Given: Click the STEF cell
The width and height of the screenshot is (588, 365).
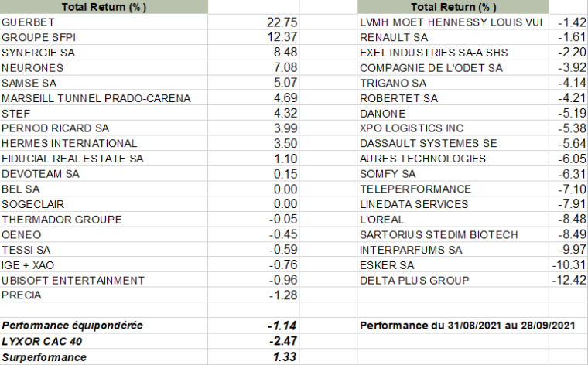Looking at the screenshot, I should [104, 114].
